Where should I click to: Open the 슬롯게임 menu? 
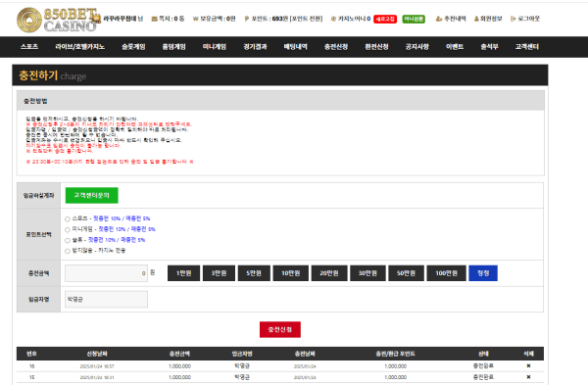pyautogui.click(x=133, y=47)
